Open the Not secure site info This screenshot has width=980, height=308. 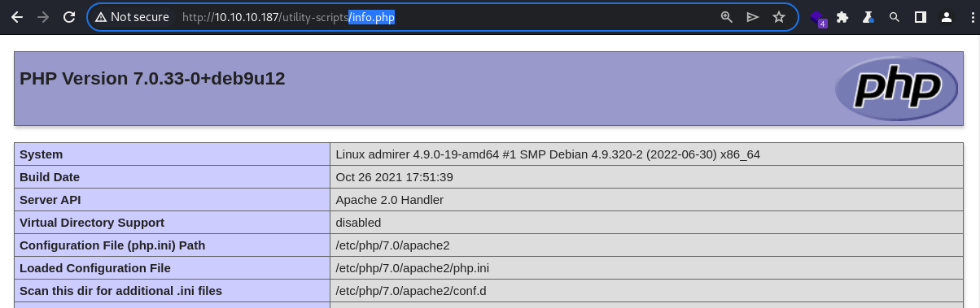click(131, 16)
